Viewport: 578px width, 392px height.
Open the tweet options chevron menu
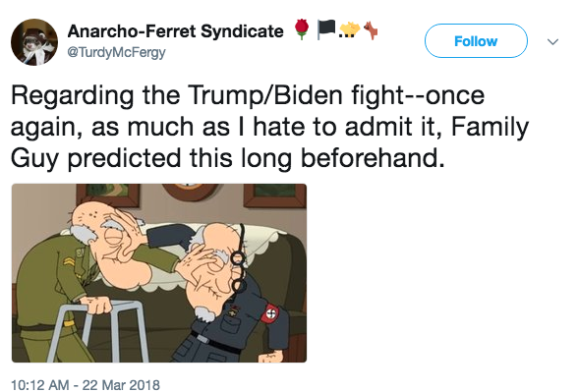pos(552,41)
